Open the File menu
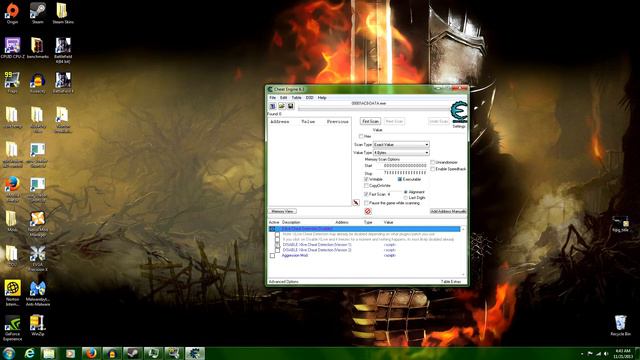Image resolution: width=640 pixels, height=360 pixels. tap(272, 98)
